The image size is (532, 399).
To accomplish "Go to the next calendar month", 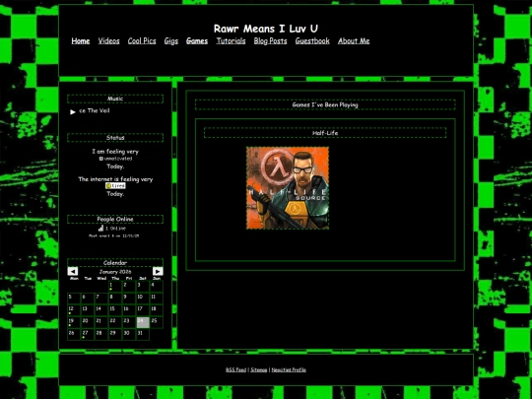I will pos(158,271).
